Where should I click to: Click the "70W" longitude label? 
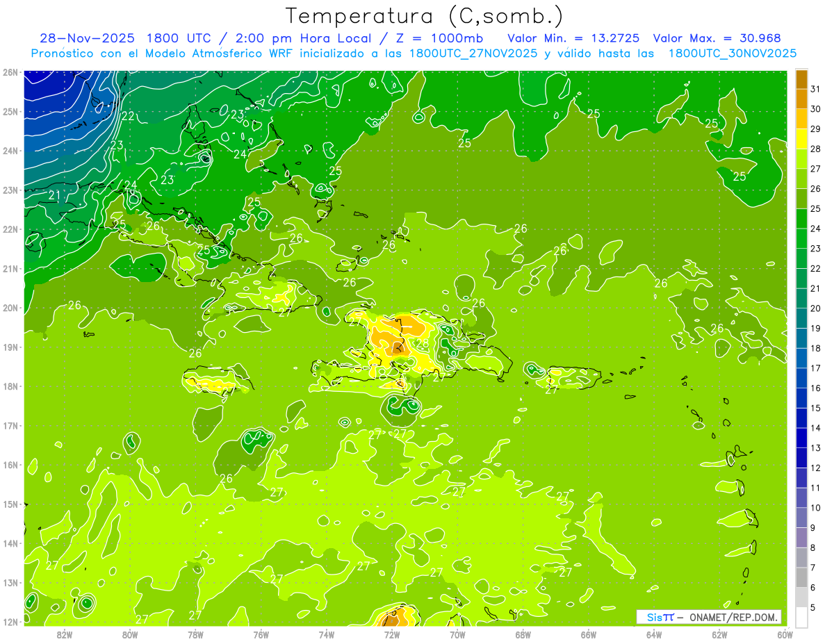[x=457, y=634]
